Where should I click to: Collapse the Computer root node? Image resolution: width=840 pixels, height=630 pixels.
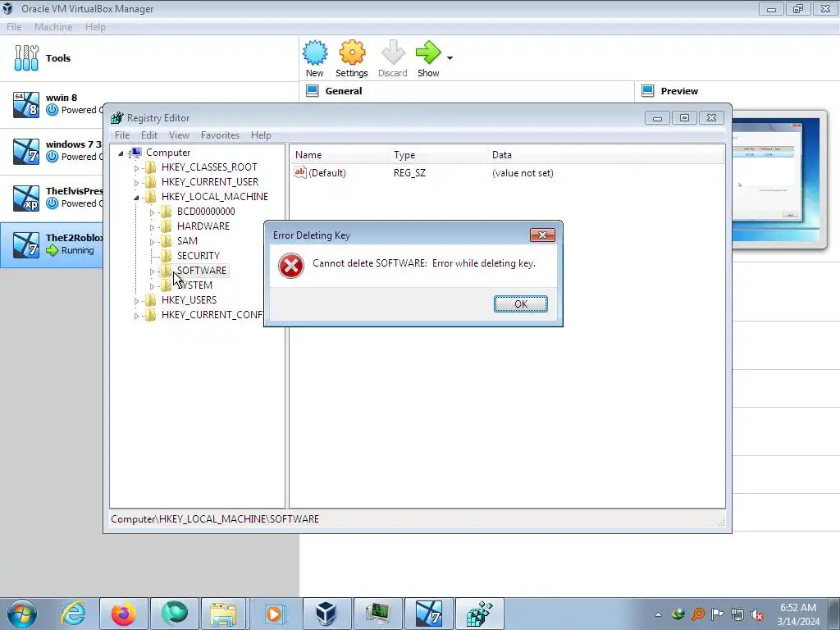[121, 153]
